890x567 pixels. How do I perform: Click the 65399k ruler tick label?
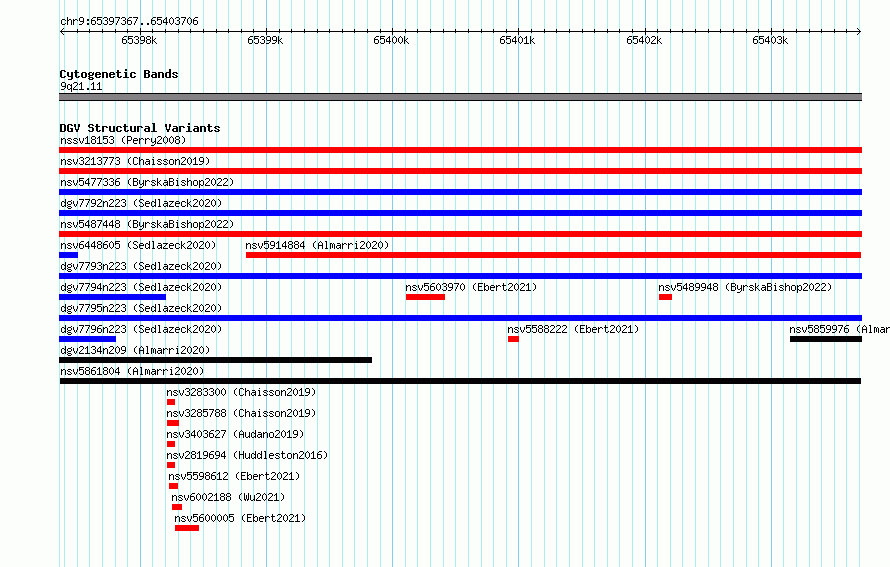point(265,40)
